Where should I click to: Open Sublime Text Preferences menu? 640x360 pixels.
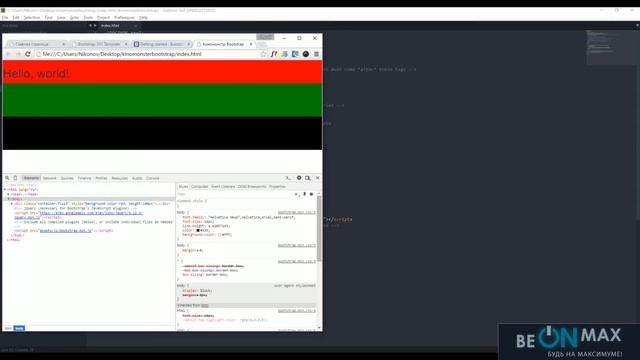pos(124,18)
